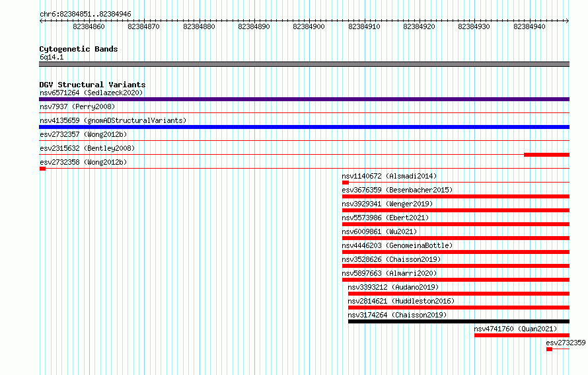Click ruler position 82384930
Image resolution: width=588 pixels, height=375 pixels.
474,26
